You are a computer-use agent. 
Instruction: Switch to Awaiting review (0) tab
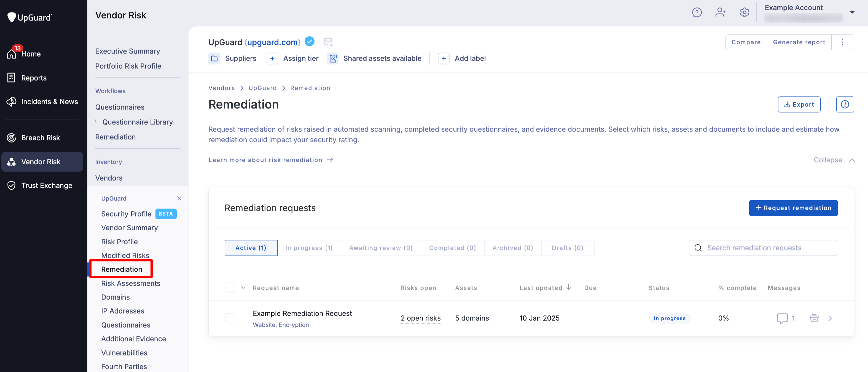[381, 248]
